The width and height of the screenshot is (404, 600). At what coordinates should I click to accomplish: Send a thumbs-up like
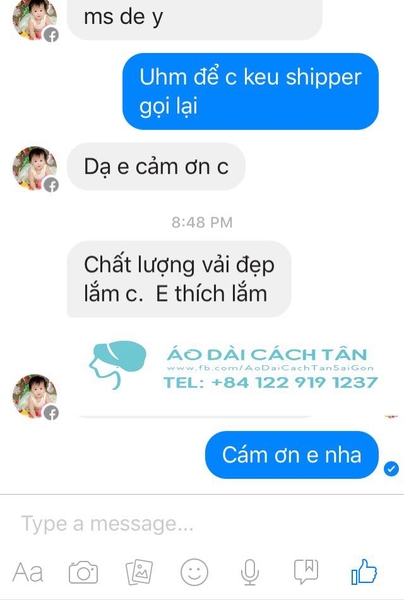pos(364,572)
